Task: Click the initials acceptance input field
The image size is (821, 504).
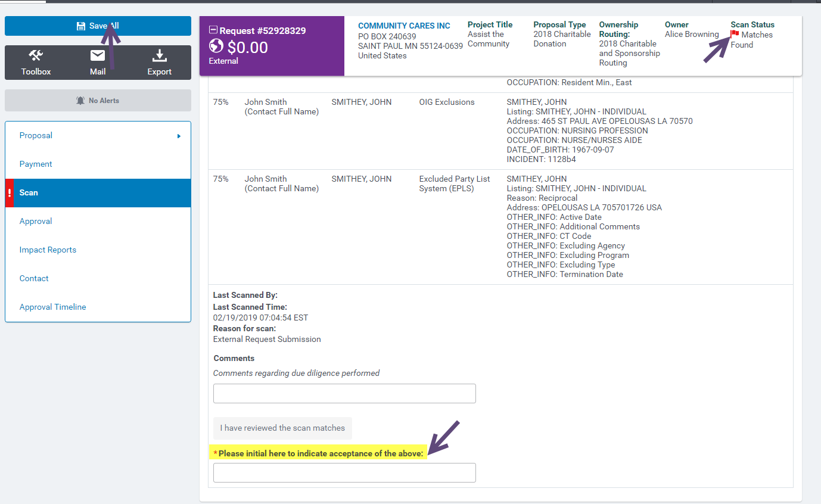Action: point(344,472)
